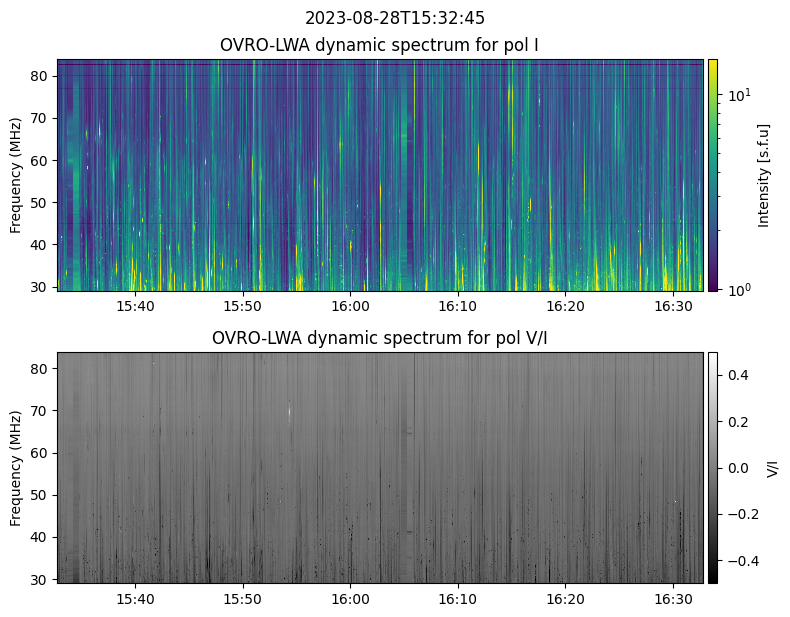Image resolution: width=790 pixels, height=617 pixels.
Task: Click the 0.0 tick on the V/I colorbar
Action: (738, 467)
